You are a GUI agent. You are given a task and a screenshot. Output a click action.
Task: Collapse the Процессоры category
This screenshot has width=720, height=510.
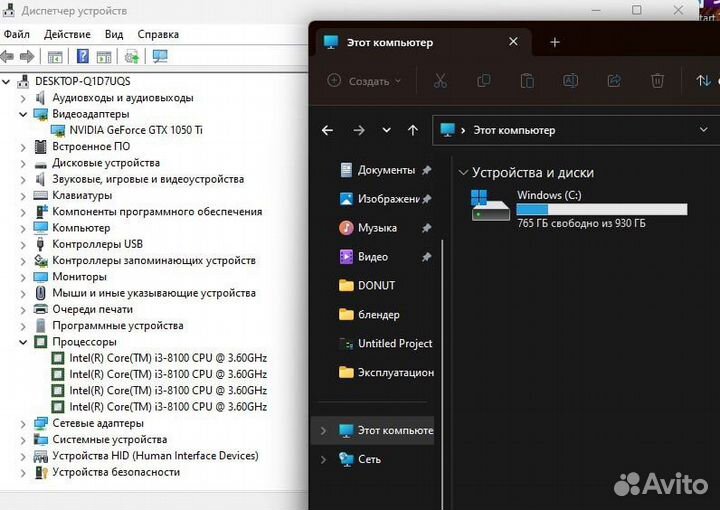tap(23, 342)
